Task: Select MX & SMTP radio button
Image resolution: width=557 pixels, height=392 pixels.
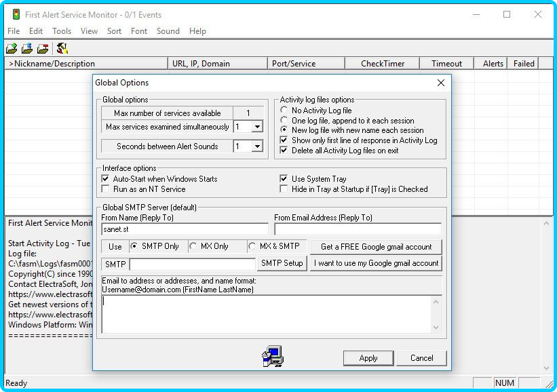Action: 252,246
